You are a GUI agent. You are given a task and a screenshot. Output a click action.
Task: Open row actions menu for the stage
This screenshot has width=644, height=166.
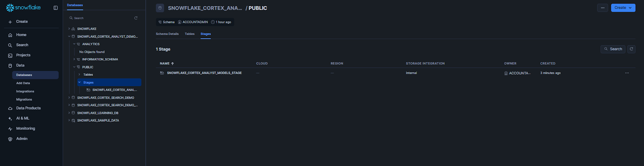627,73
